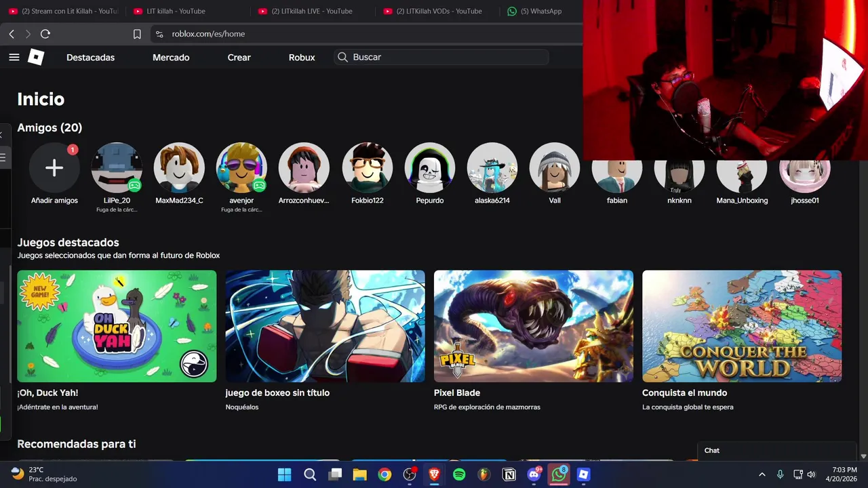Viewport: 868px width, 488px height.
Task: Open avenjor's friend avatar
Action: tap(241, 167)
